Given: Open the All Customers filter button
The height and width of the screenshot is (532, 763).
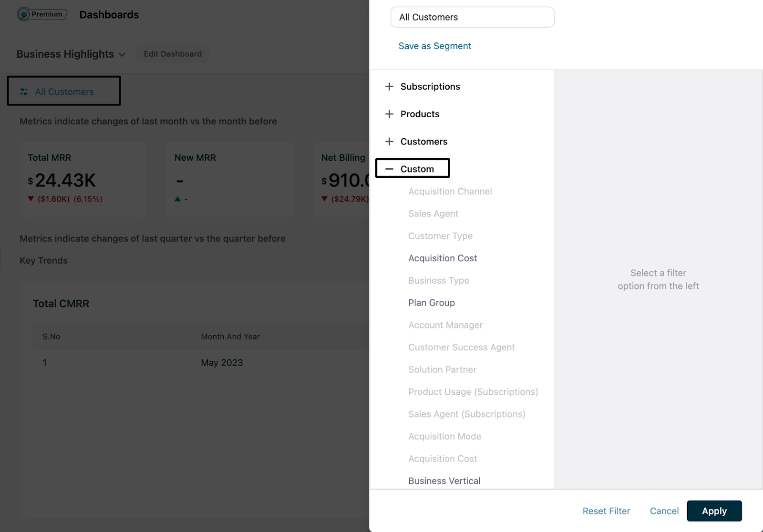Looking at the screenshot, I should pyautogui.click(x=64, y=92).
